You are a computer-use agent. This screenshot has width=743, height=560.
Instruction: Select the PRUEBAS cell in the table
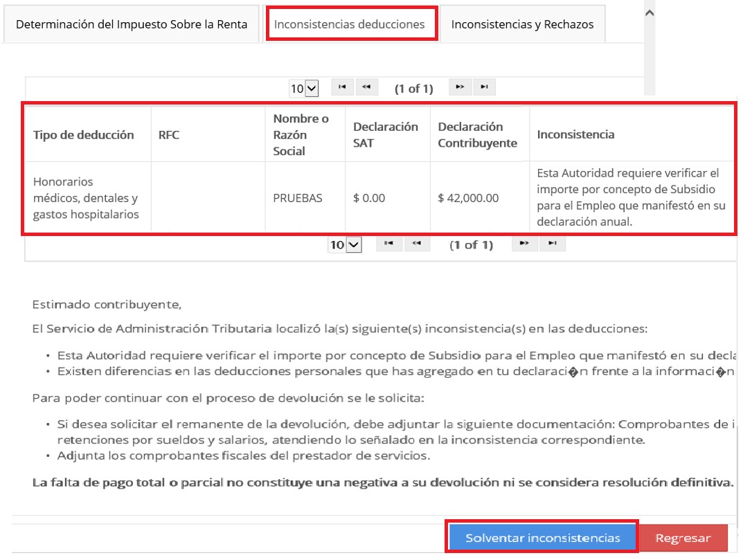tap(298, 198)
